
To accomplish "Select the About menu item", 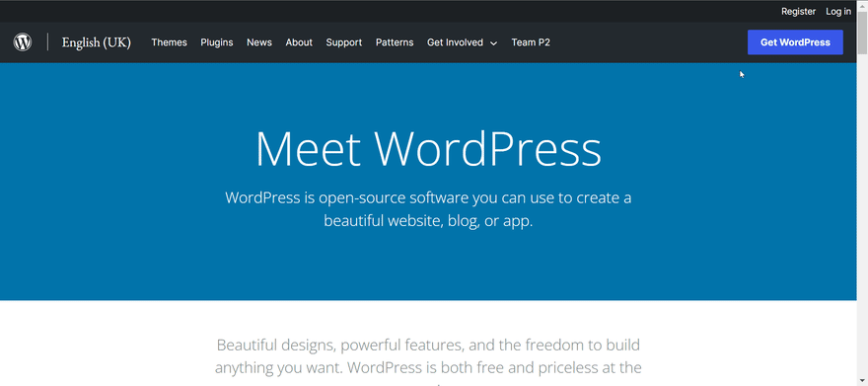I will click(299, 42).
